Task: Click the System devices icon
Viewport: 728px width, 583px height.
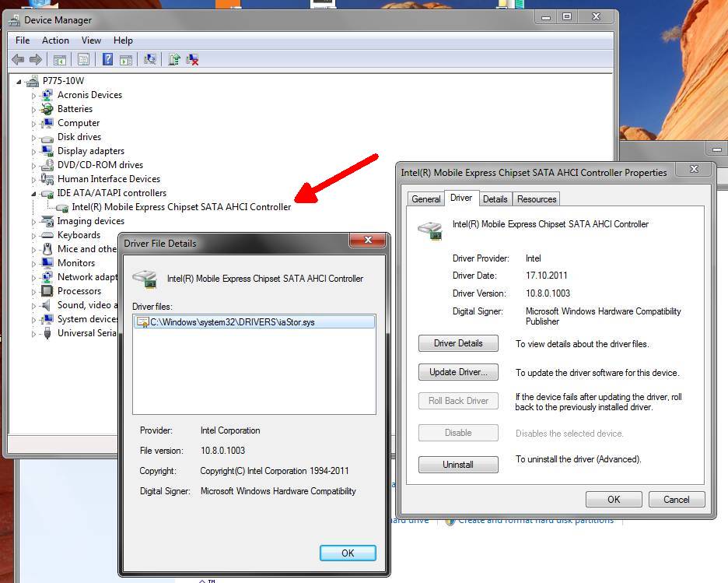Action: click(47, 319)
